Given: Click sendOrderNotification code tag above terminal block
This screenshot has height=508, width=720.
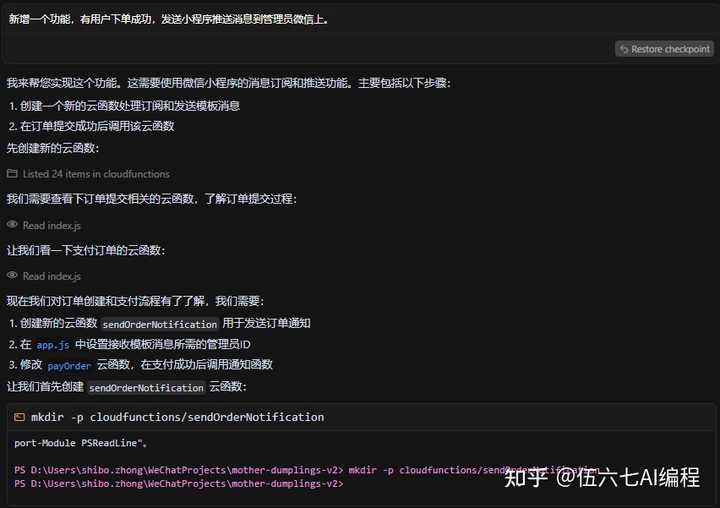Looking at the screenshot, I should click(146, 387).
